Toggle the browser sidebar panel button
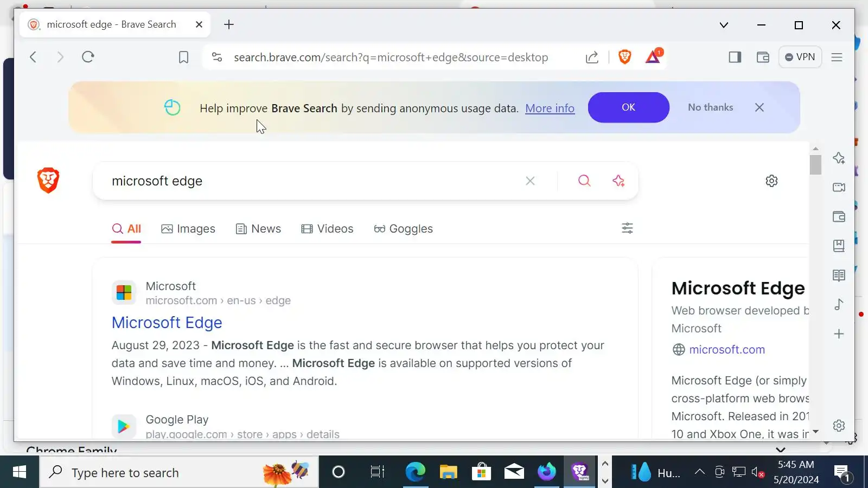The width and height of the screenshot is (868, 488). click(735, 57)
